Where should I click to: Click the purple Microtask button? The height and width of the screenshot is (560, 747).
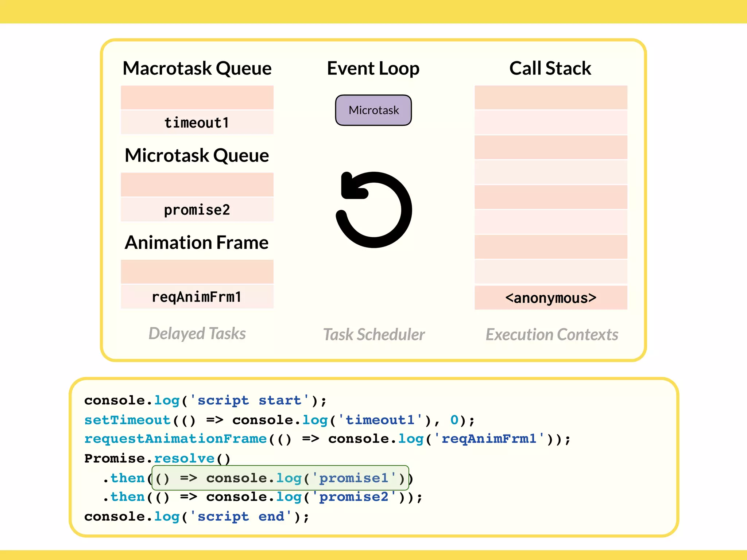[373, 110]
